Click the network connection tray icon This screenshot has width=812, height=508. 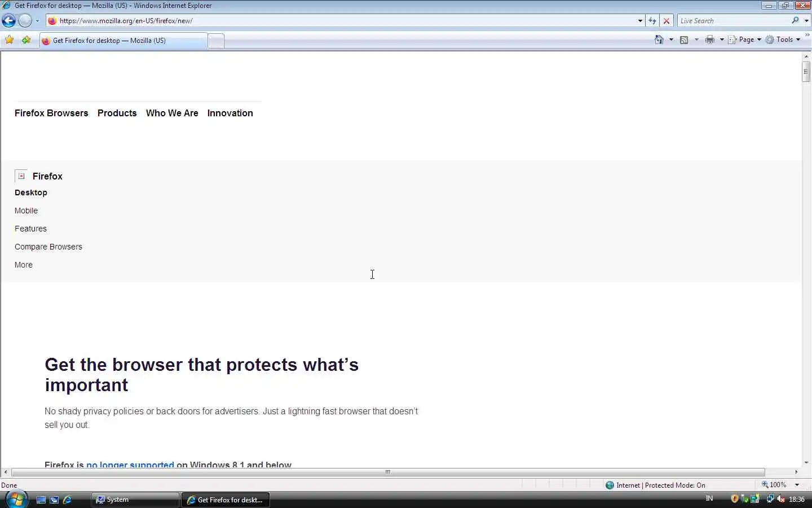click(770, 499)
